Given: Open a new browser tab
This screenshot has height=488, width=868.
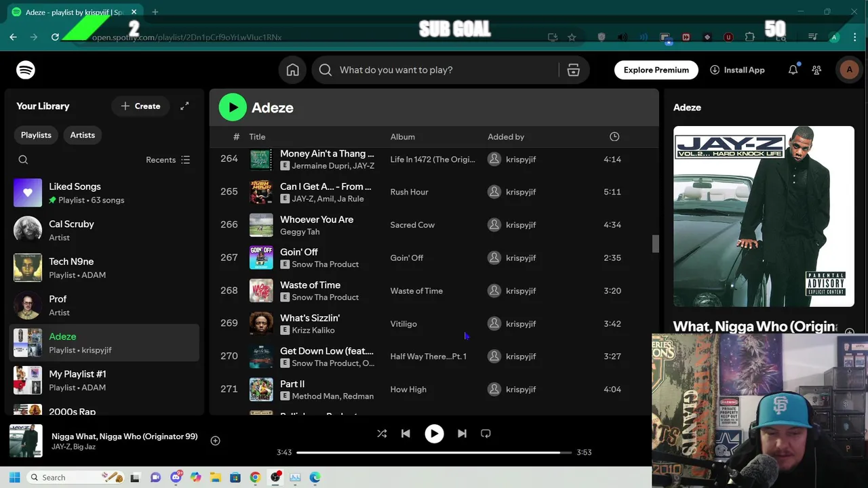Looking at the screenshot, I should tap(155, 12).
